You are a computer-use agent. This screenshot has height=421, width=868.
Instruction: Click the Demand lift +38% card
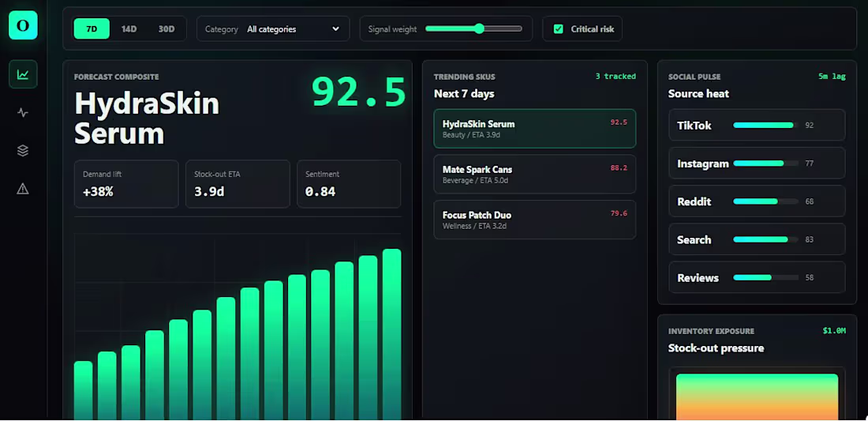pyautogui.click(x=126, y=184)
